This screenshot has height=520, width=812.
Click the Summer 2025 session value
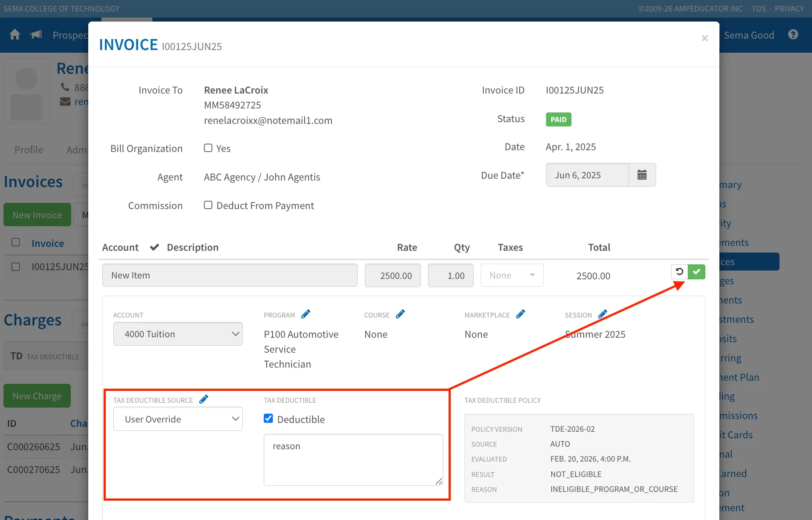tap(595, 334)
